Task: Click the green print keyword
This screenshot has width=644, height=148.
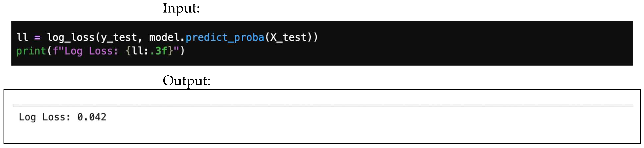Action: (x=31, y=51)
